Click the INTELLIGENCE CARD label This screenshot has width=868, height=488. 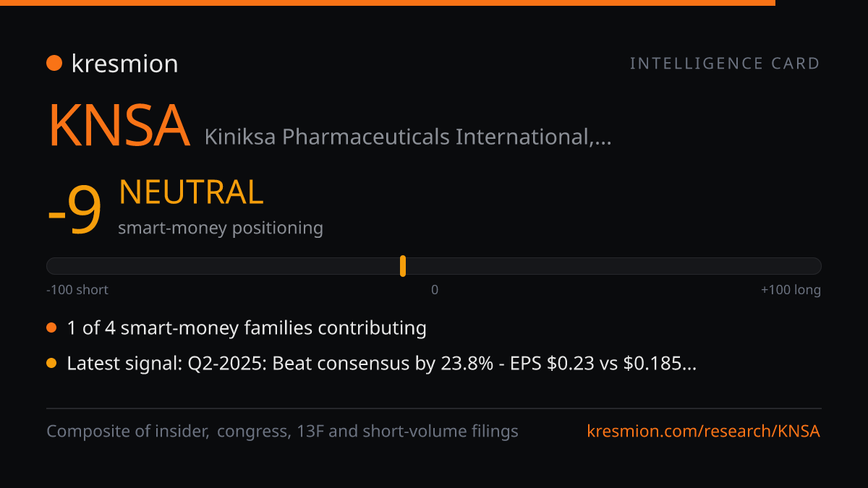pyautogui.click(x=725, y=64)
